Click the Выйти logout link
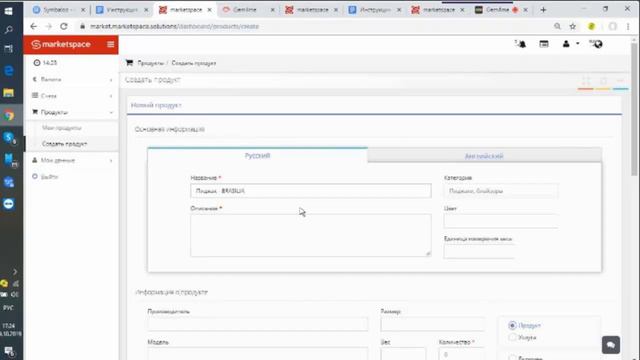 [x=49, y=177]
